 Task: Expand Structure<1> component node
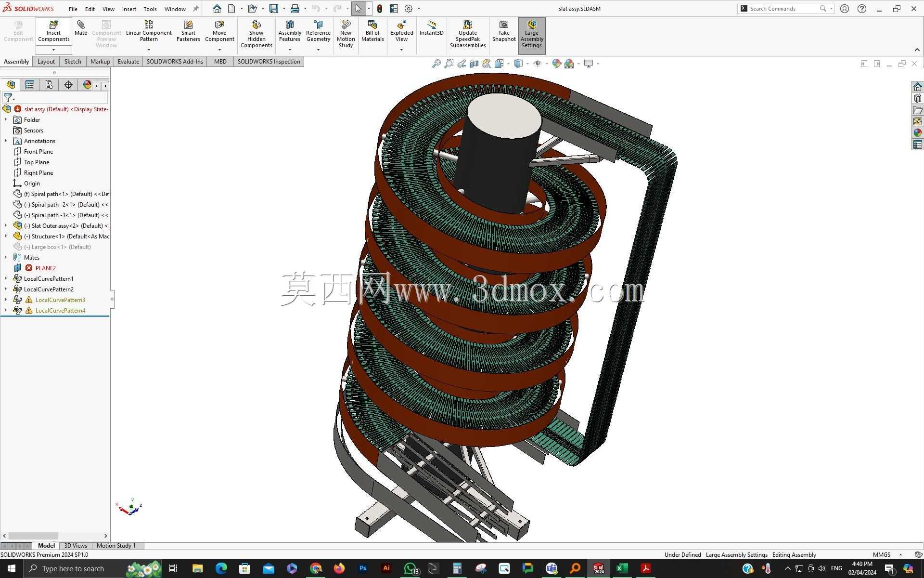click(6, 236)
